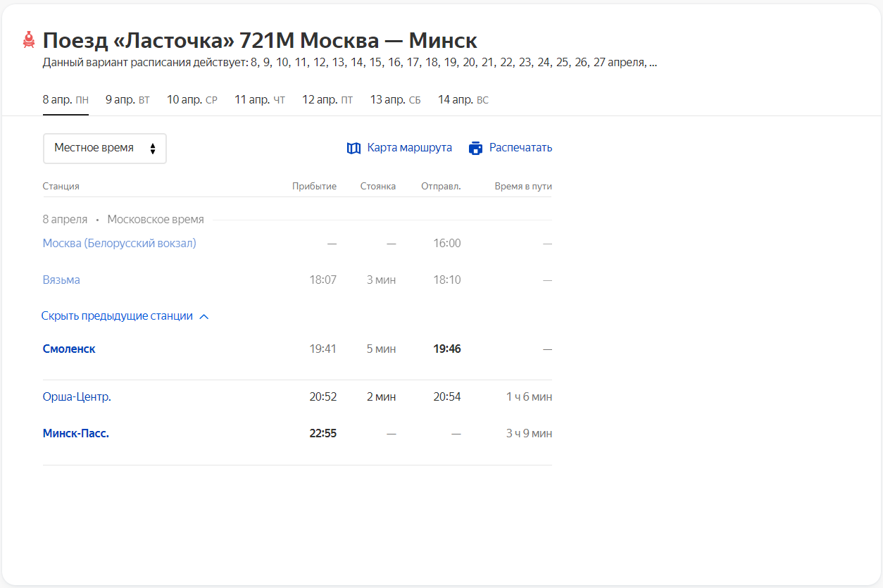This screenshot has width=883, height=588.
Task: Open the Смоленск station page
Action: (68, 348)
